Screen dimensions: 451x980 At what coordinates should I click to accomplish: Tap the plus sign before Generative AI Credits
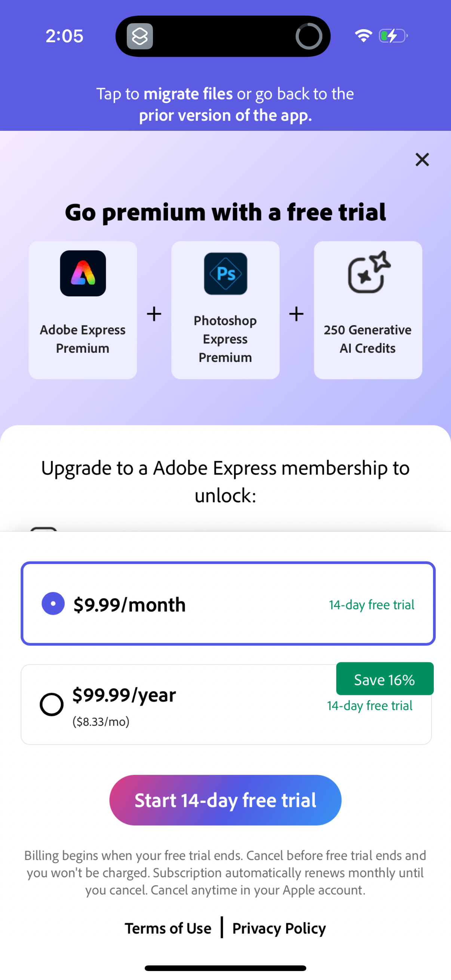296,313
